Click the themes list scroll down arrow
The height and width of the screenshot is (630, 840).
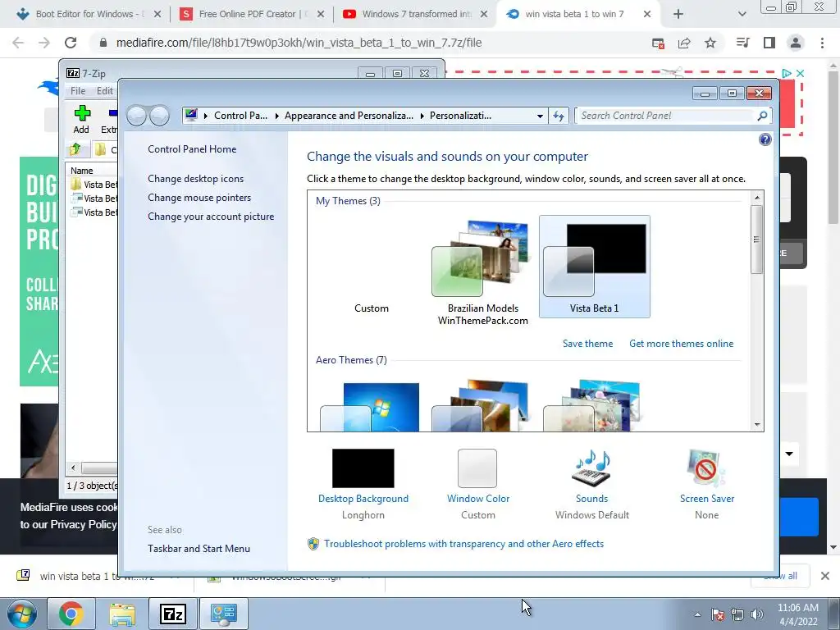[x=757, y=425]
